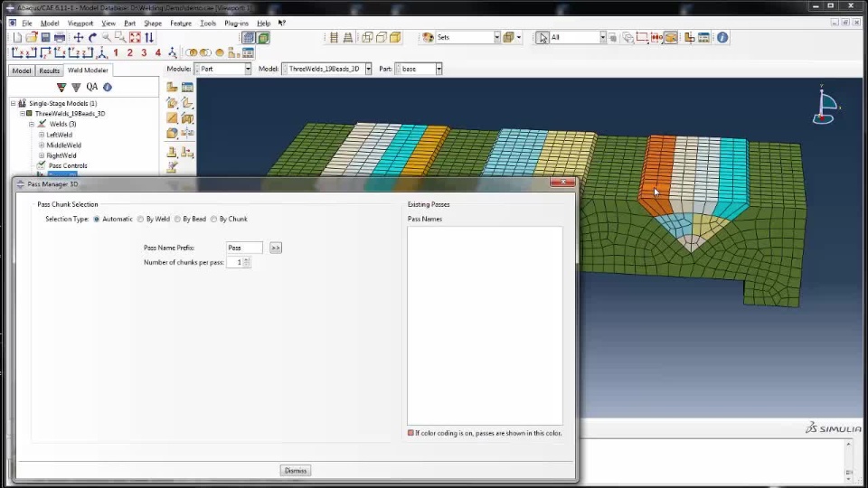Save the model database via floppy icon

(x=45, y=38)
